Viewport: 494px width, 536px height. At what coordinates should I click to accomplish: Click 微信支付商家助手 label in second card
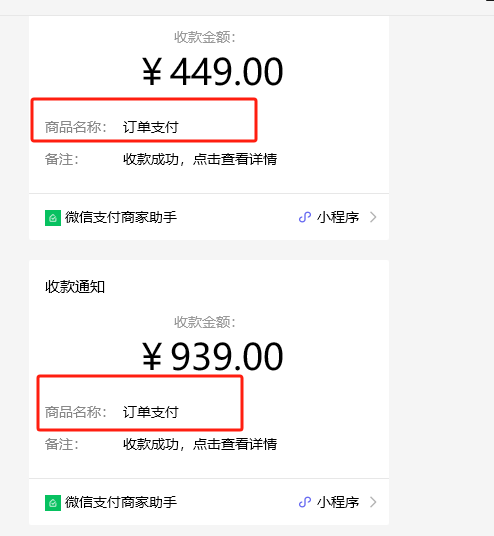(121, 502)
